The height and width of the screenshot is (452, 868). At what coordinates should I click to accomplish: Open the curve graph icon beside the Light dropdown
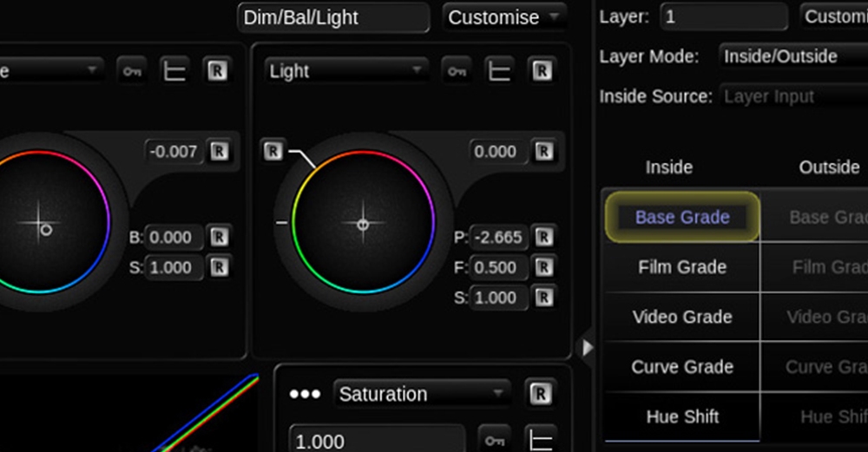coord(499,71)
